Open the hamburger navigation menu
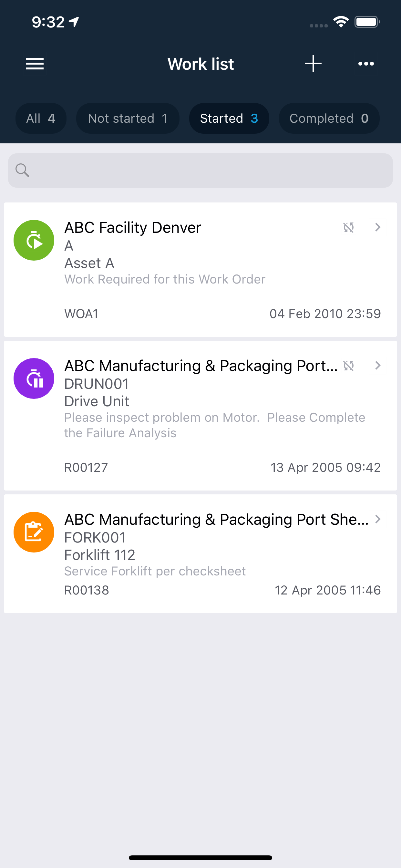 coord(35,64)
